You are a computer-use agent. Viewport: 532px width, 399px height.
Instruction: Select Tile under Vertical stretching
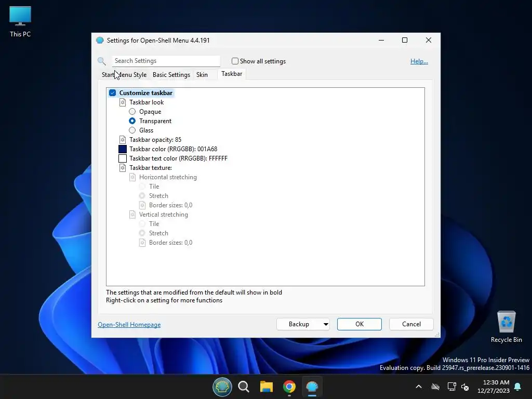(142, 224)
